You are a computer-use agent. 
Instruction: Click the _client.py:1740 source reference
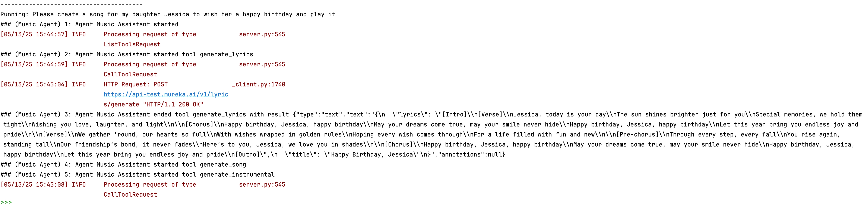258,85
